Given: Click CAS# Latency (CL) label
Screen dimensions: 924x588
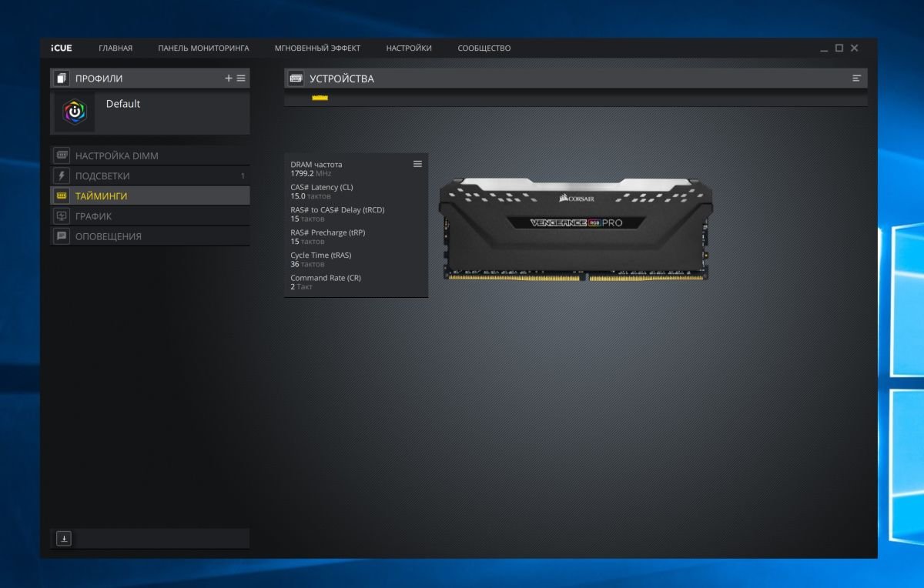Looking at the screenshot, I should [x=322, y=187].
